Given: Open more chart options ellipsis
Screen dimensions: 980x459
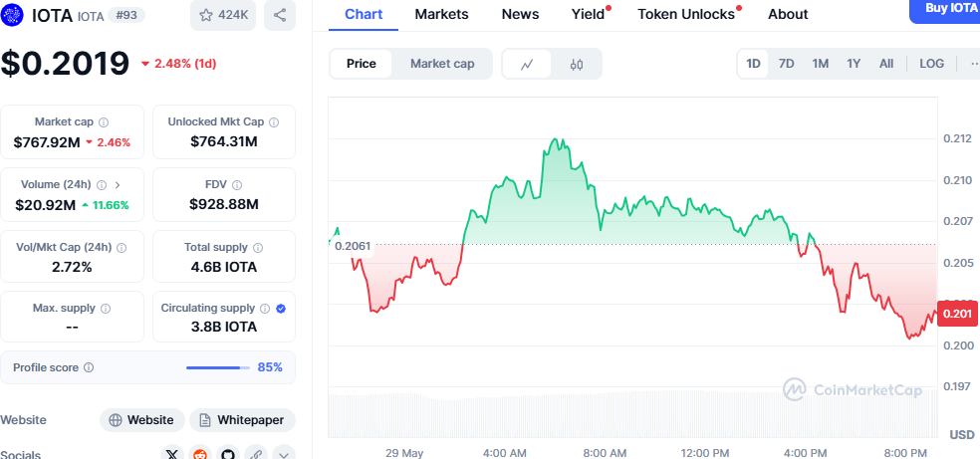Looking at the screenshot, I should tap(974, 64).
